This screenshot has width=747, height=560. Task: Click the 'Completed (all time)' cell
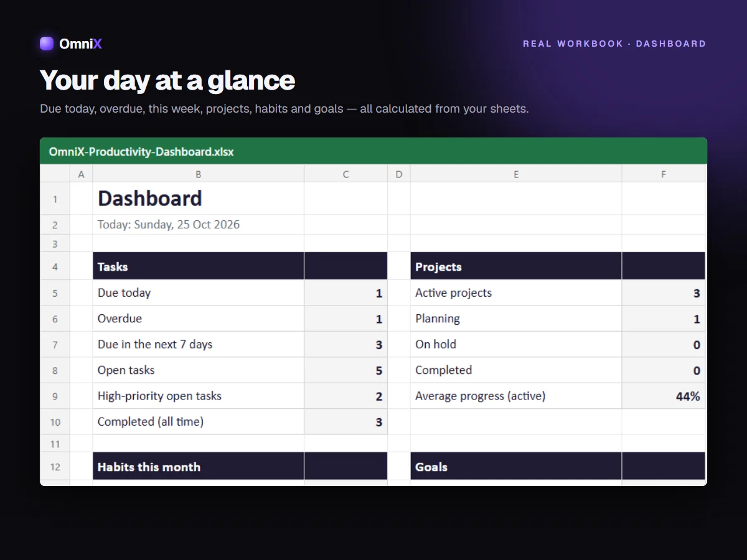point(198,422)
